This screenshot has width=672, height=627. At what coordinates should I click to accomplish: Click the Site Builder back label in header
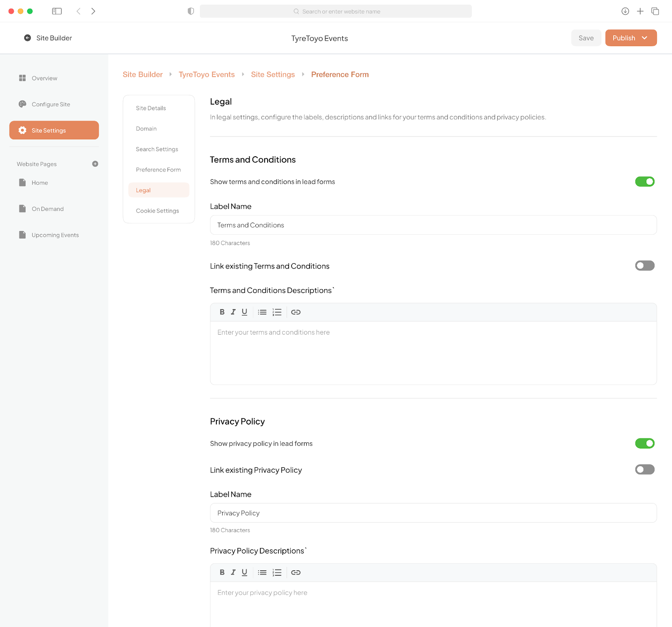[x=54, y=38]
